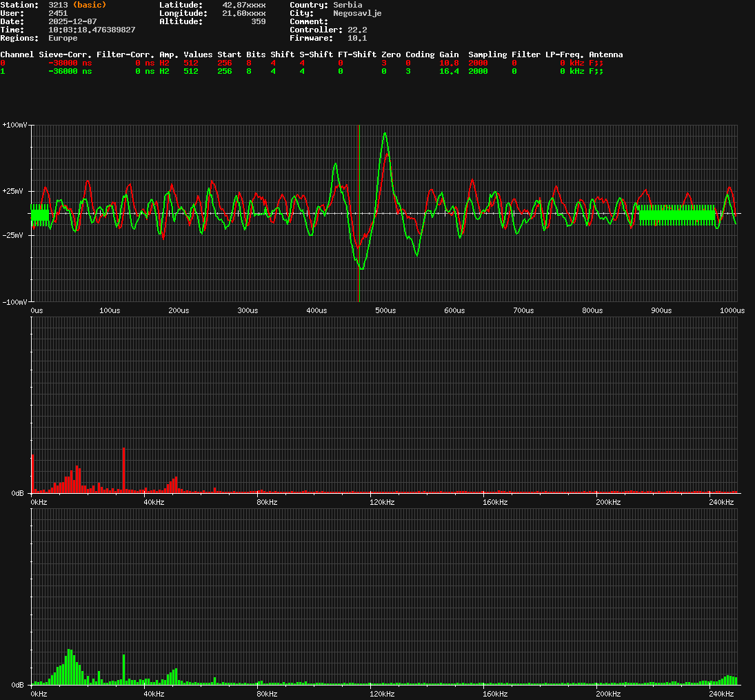Click the time value 10:03:18.476389827

92,30
